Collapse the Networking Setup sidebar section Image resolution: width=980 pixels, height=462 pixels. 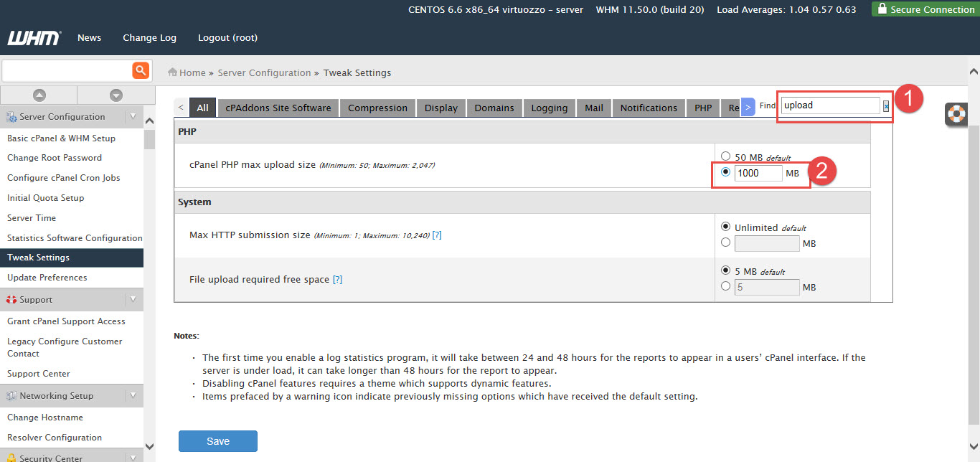[133, 396]
